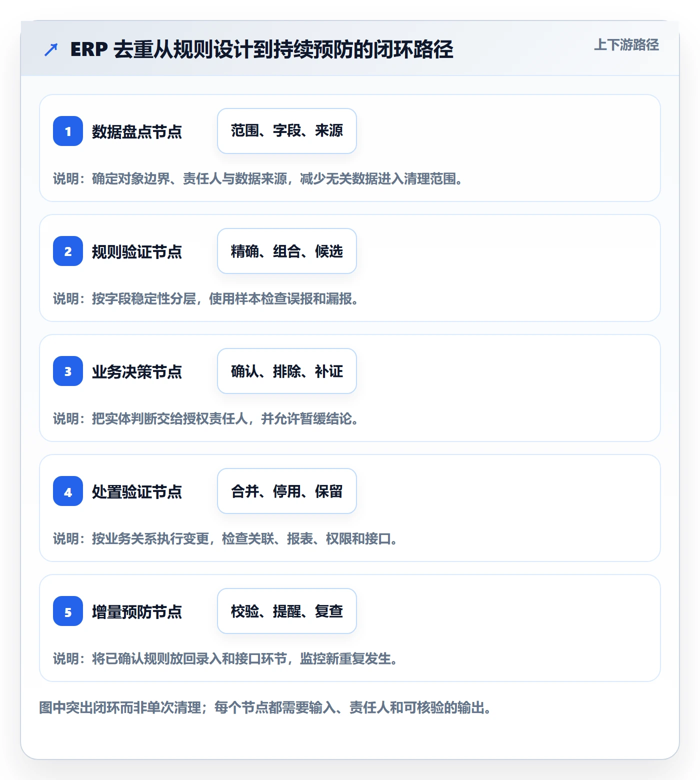Click the 处置验证节点 heading
The width and height of the screenshot is (700, 780).
[137, 491]
